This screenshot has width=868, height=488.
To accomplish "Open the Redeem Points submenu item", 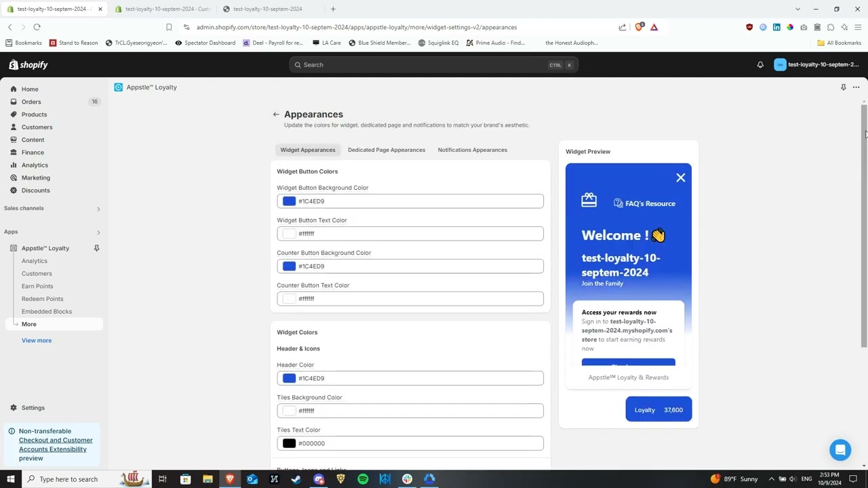I will click(x=42, y=299).
